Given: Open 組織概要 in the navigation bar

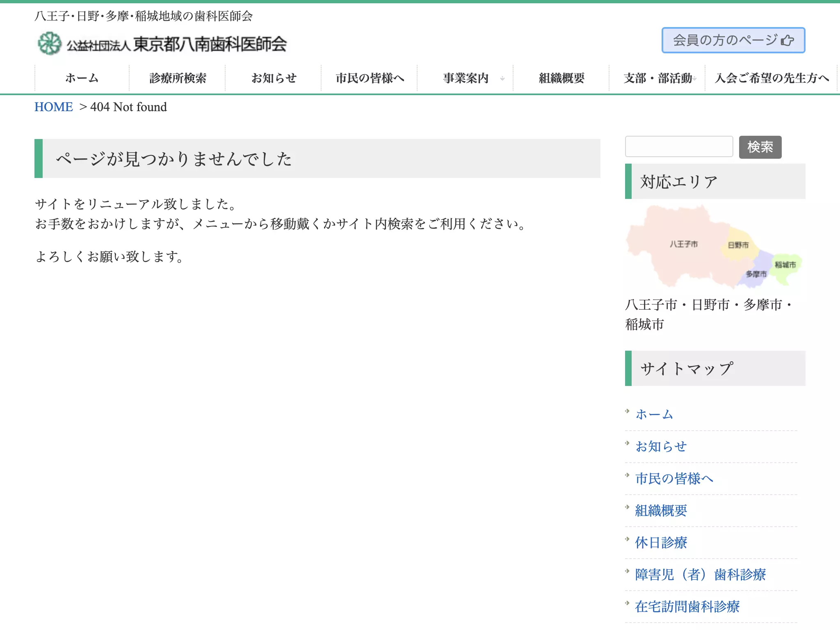Looking at the screenshot, I should [562, 78].
